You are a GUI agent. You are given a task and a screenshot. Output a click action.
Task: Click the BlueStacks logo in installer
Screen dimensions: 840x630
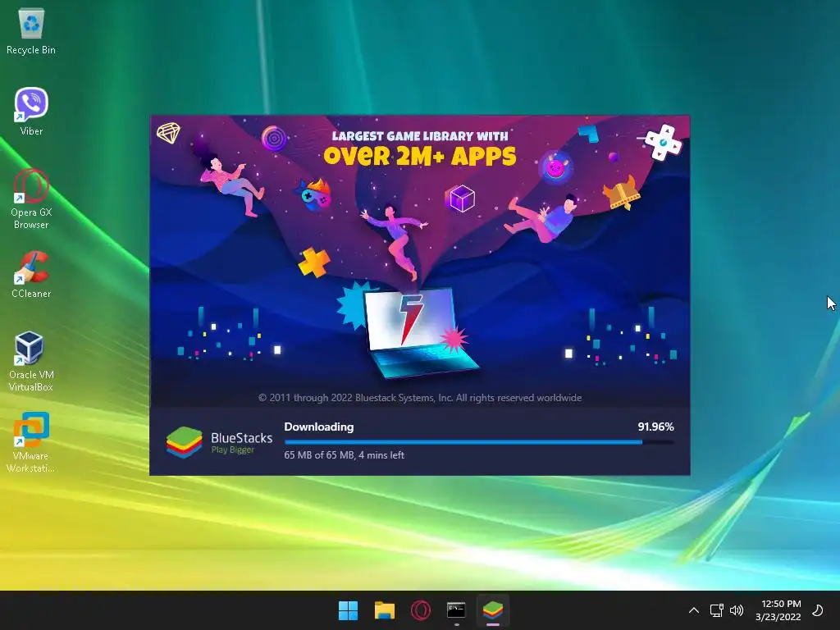[185, 442]
